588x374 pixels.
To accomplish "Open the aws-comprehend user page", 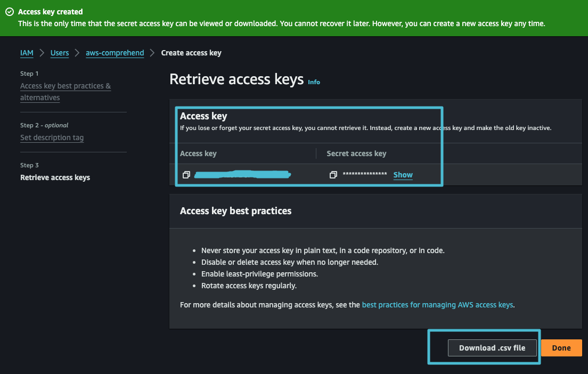I will (115, 53).
